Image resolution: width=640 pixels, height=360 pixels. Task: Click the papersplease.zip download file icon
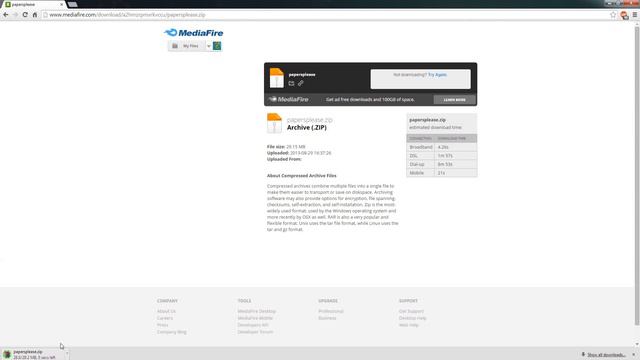click(7, 354)
